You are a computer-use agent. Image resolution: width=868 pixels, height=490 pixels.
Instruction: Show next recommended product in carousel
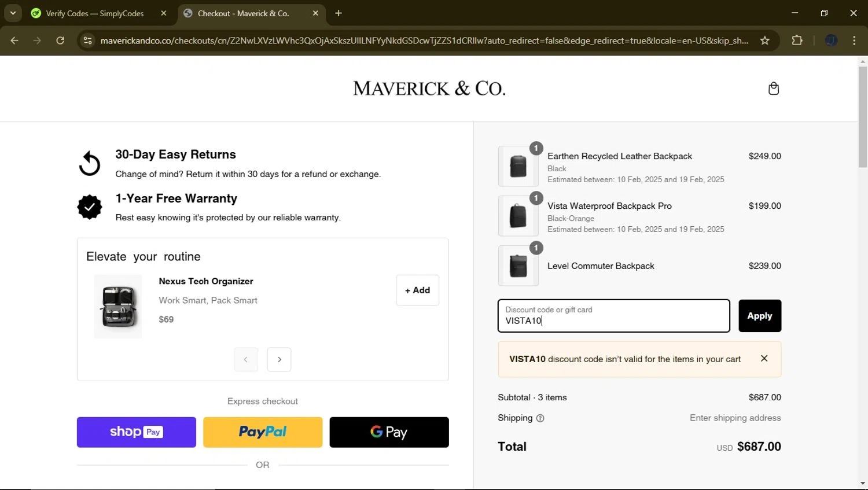pyautogui.click(x=279, y=360)
